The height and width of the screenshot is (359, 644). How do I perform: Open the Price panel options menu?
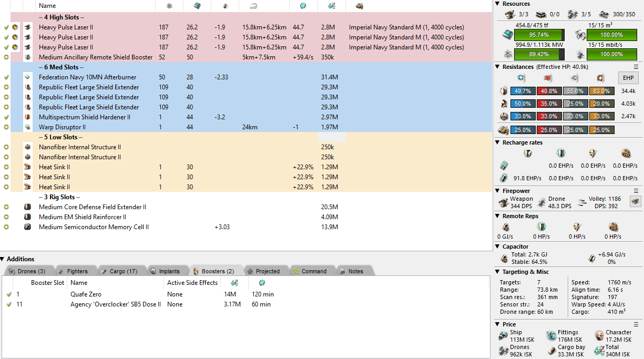[636, 324]
